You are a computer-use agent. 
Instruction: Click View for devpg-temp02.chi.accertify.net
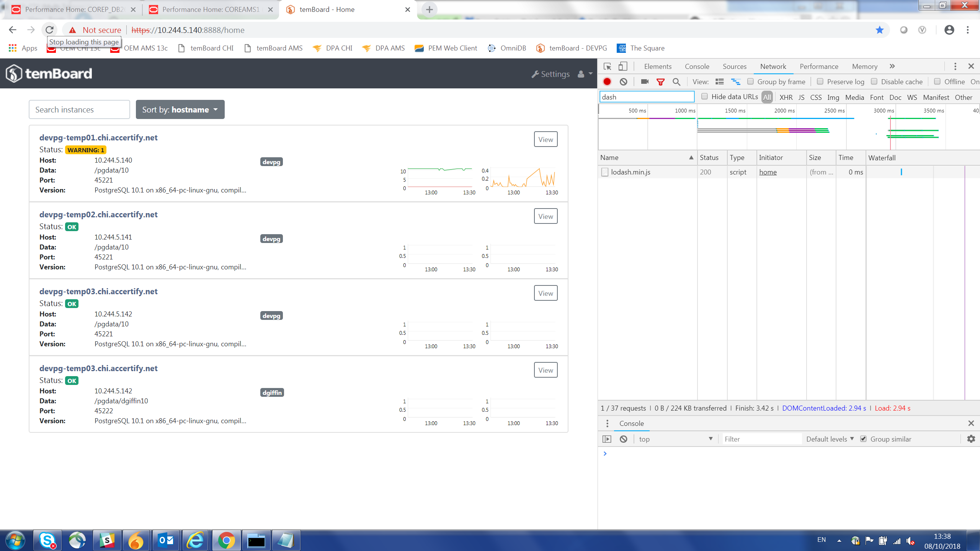(x=545, y=216)
